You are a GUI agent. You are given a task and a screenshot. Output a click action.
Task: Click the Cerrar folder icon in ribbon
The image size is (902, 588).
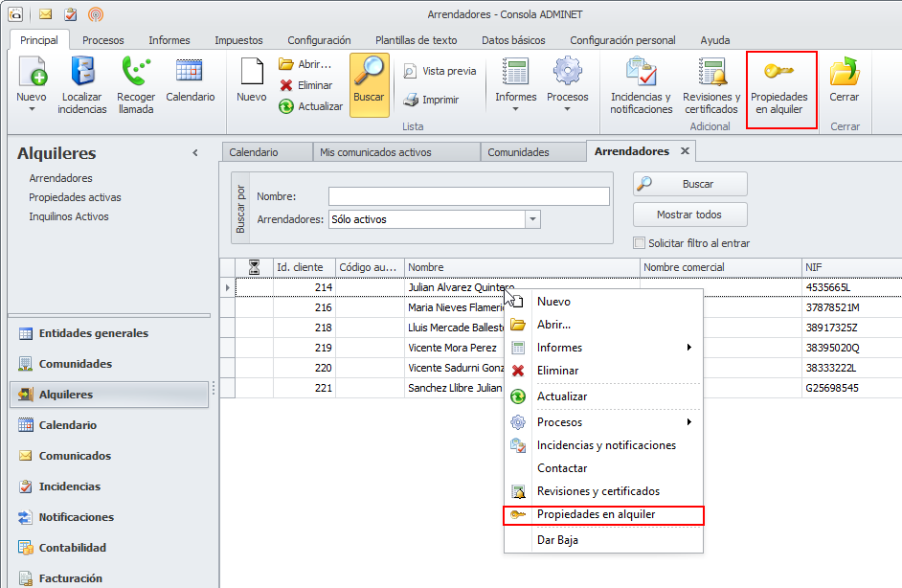click(x=844, y=74)
